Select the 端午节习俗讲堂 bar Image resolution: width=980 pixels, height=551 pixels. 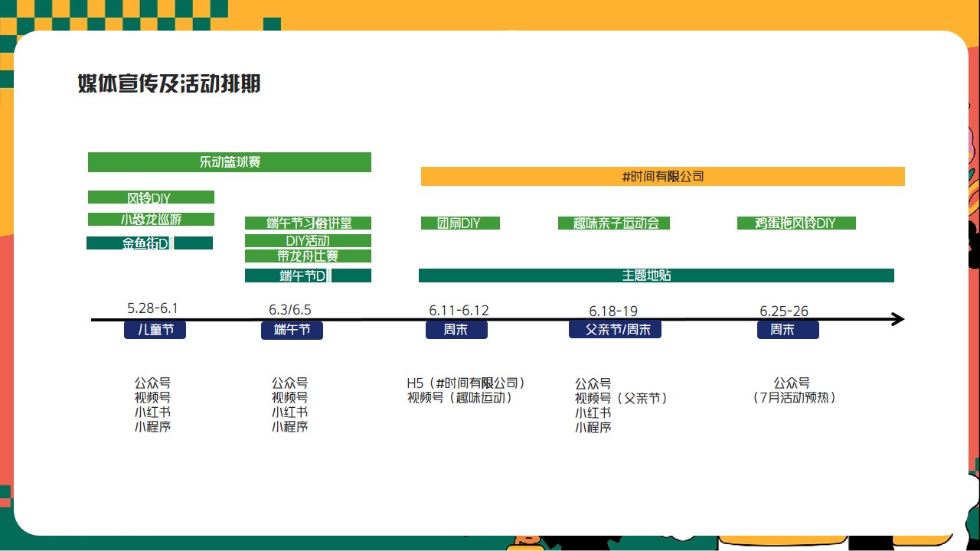pyautogui.click(x=308, y=223)
